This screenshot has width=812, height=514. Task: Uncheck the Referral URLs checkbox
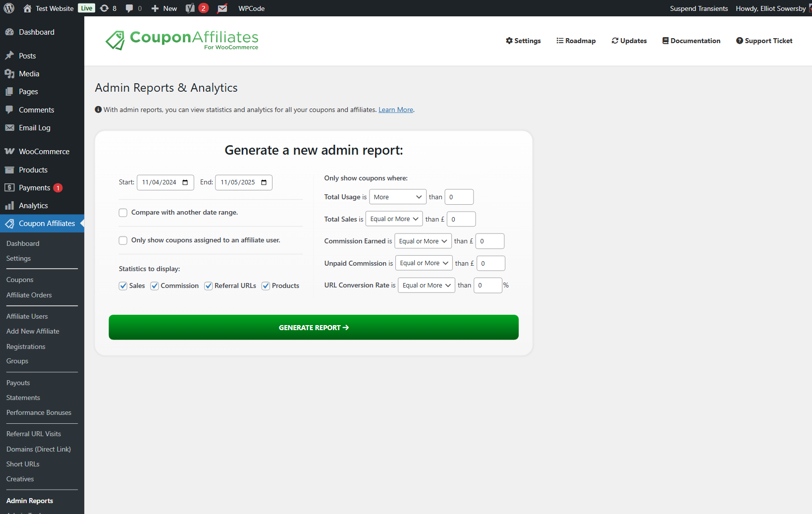click(209, 286)
